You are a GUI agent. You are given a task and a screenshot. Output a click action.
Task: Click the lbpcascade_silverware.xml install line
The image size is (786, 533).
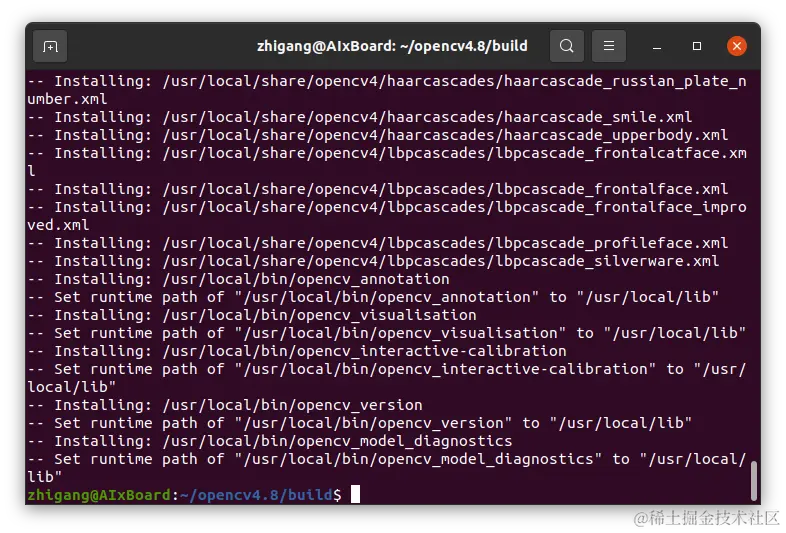pyautogui.click(x=373, y=261)
